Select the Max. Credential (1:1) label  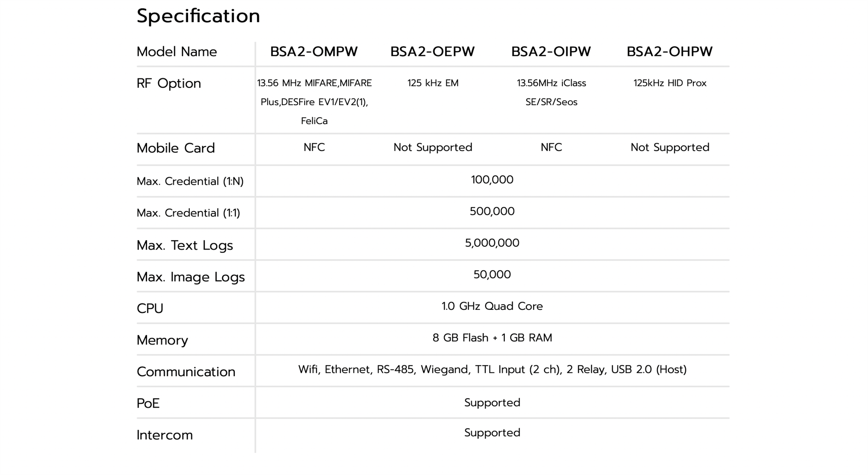[188, 213]
